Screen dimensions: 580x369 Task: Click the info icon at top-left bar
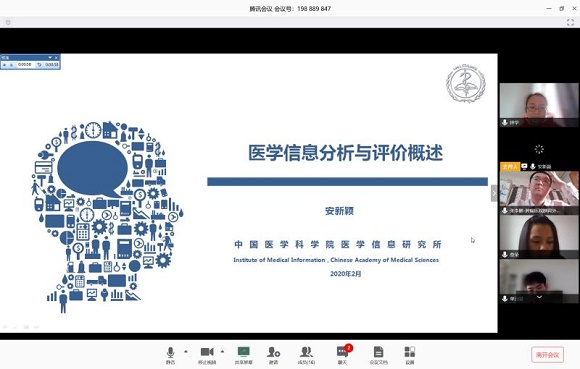8,23
